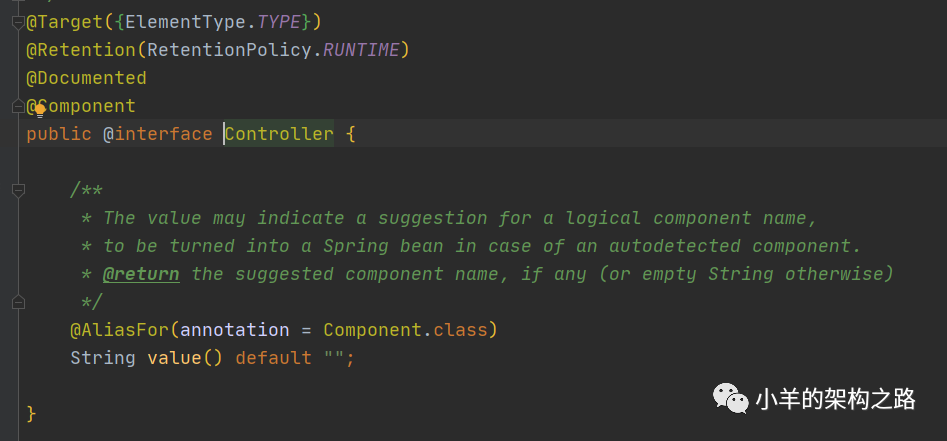Click the @interface keyword

[x=158, y=133]
